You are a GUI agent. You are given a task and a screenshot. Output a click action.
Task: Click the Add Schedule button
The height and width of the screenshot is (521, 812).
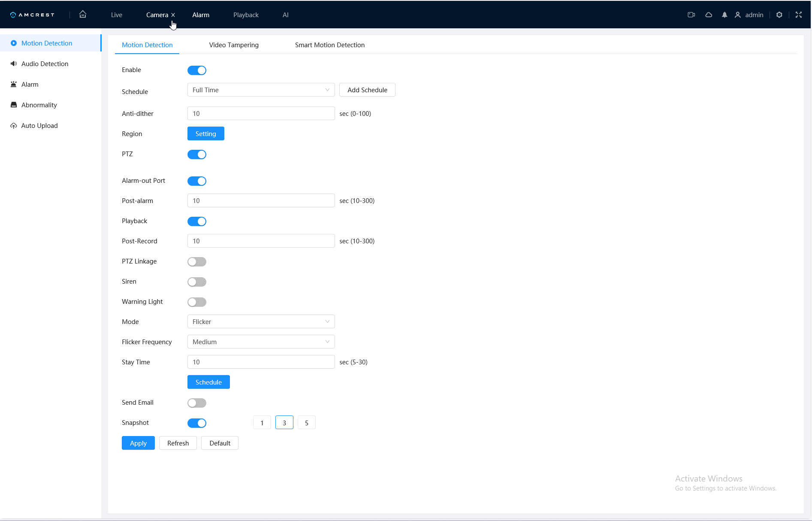(x=367, y=90)
